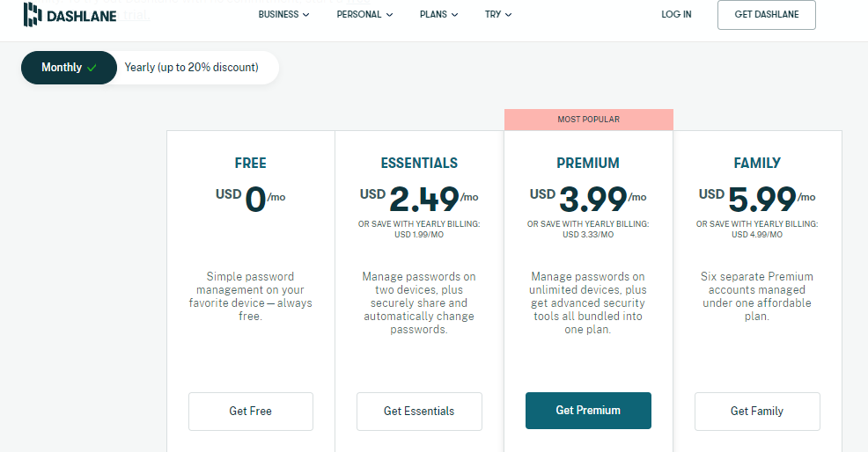
Task: Open the Business navigation menu
Action: (x=283, y=14)
